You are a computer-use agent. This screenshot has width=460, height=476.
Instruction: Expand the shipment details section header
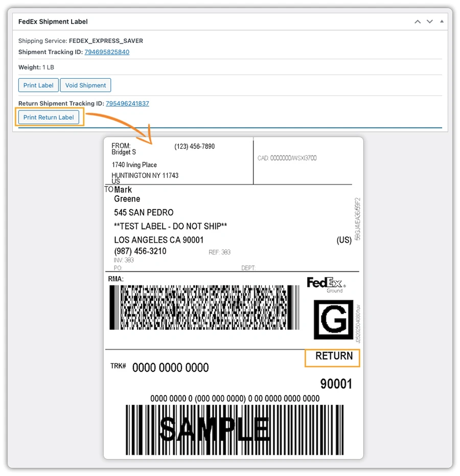tap(429, 21)
